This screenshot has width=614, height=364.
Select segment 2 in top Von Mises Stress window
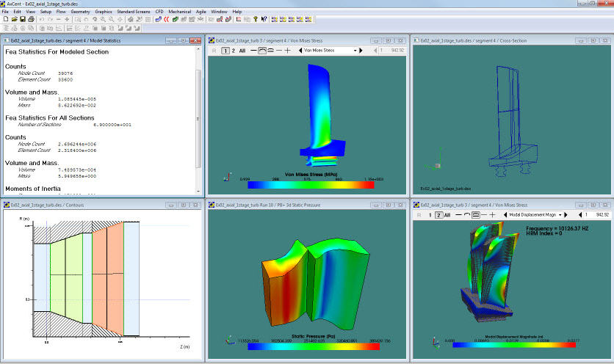click(234, 51)
